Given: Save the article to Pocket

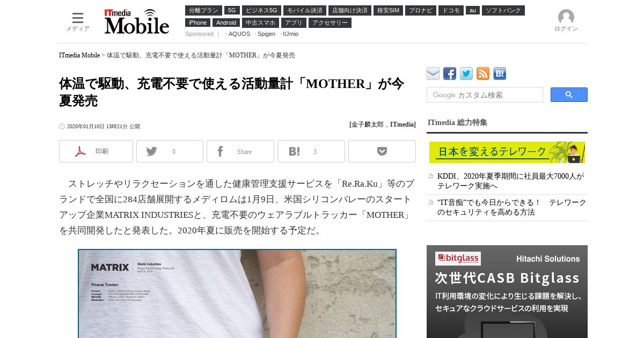Looking at the screenshot, I should click(382, 151).
